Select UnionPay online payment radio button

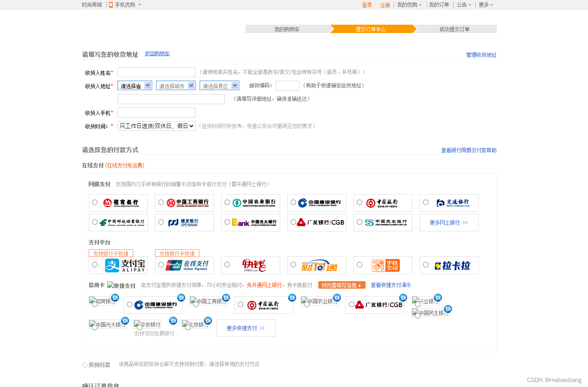[x=161, y=265]
